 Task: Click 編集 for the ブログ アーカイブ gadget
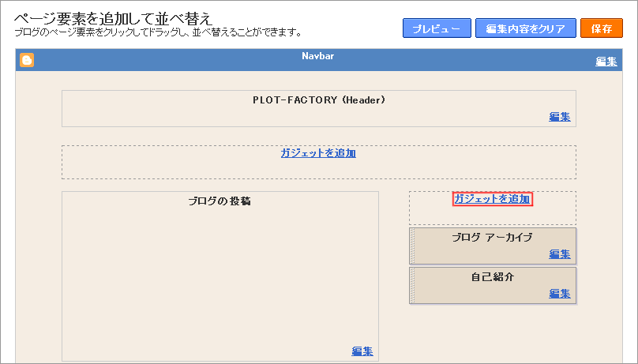coord(560,254)
